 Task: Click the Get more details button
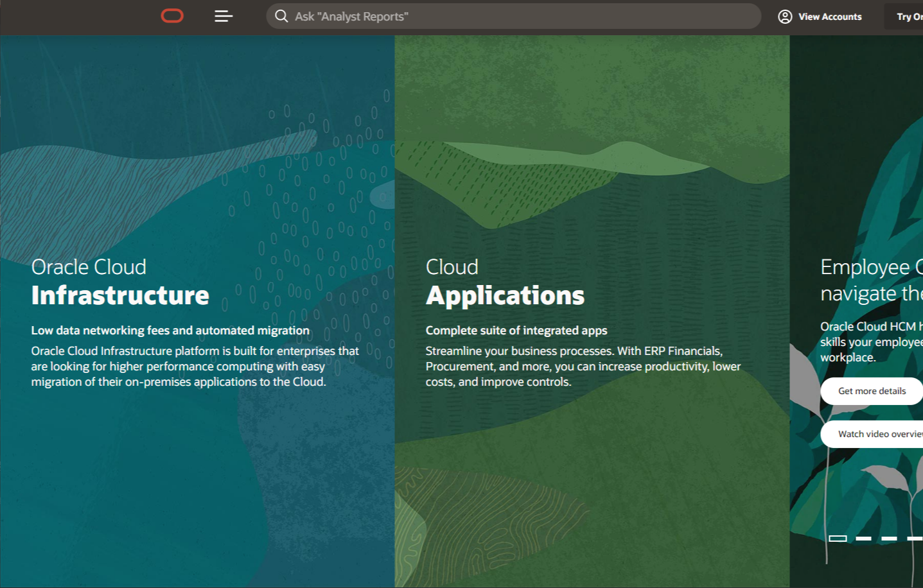pos(872,391)
